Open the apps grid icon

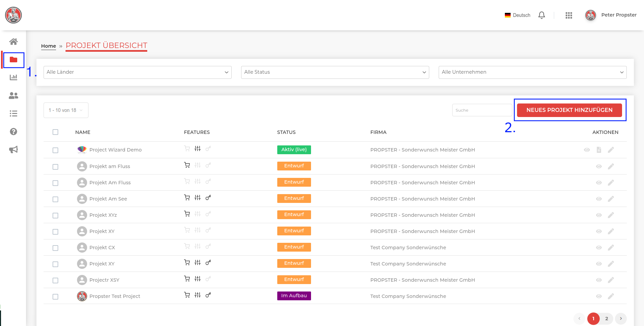point(569,15)
